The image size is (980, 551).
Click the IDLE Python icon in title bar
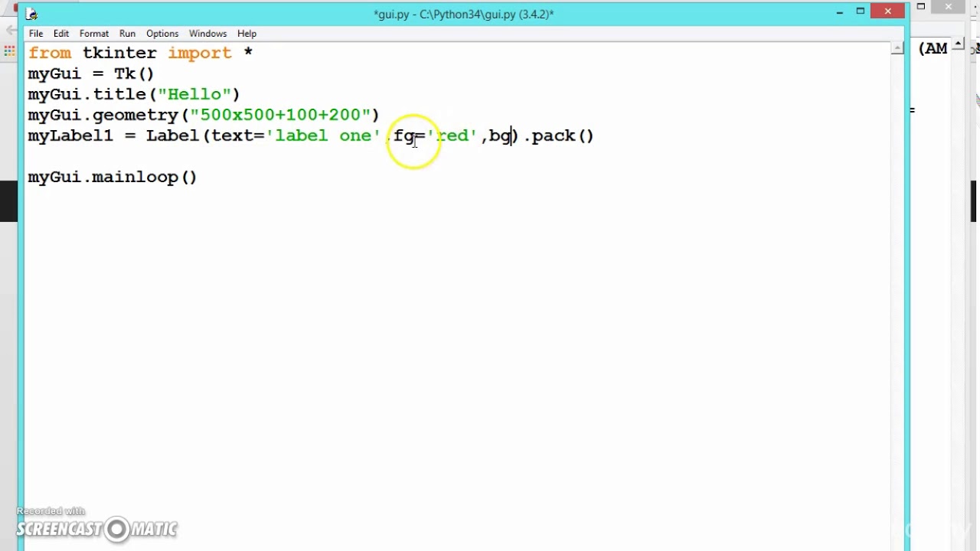click(x=31, y=14)
